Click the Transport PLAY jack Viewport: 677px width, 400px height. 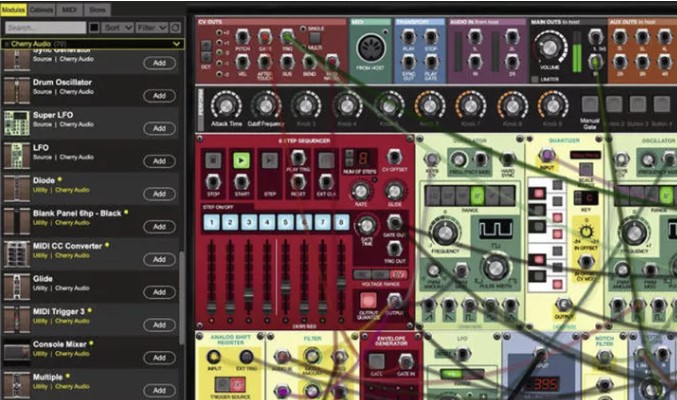[408, 37]
